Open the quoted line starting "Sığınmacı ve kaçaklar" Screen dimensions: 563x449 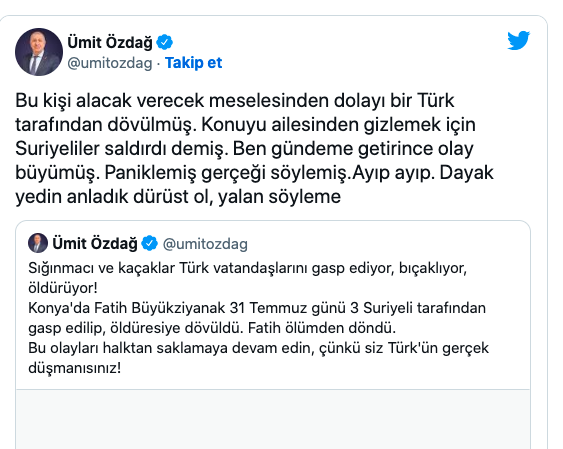(247, 268)
